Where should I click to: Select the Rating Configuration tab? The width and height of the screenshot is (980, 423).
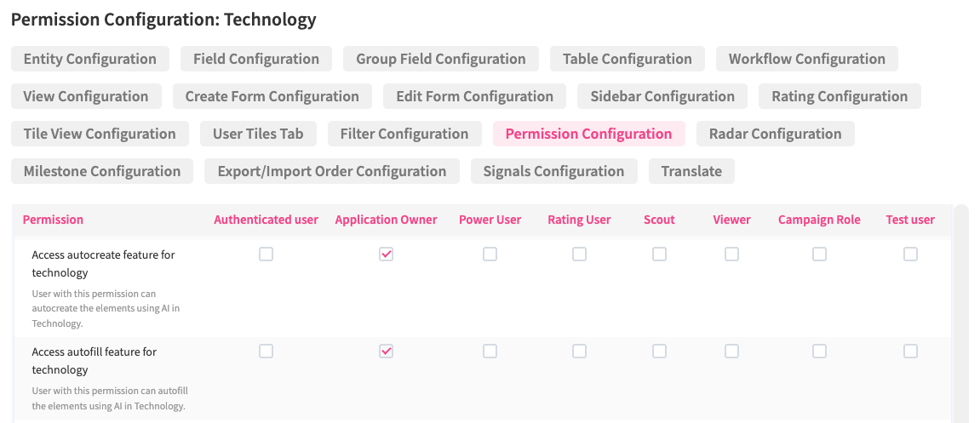click(x=840, y=96)
